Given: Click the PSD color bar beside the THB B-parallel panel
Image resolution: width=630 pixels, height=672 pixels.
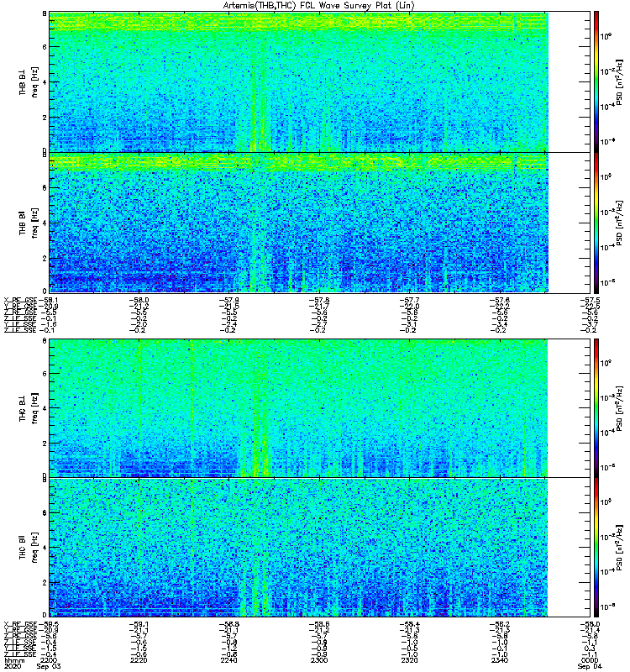Looking at the screenshot, I should (x=596, y=223).
